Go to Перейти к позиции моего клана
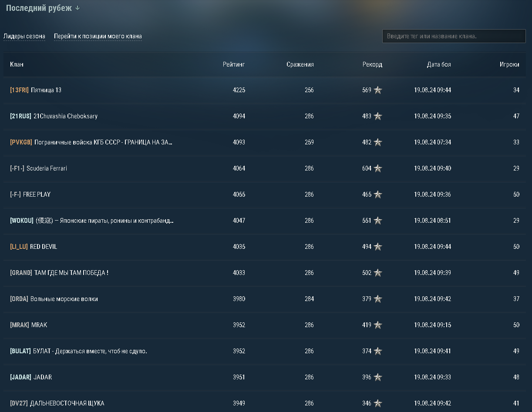 98,36
